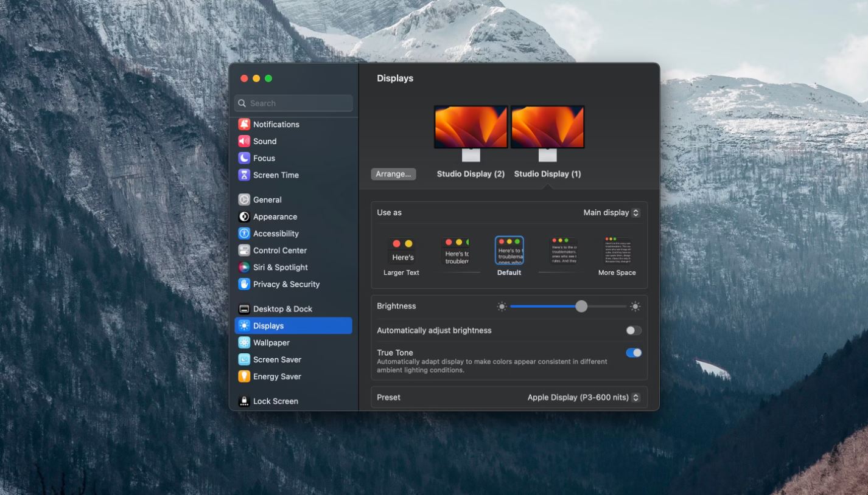Click the Displays sun icon in sidebar
The width and height of the screenshot is (868, 495).
tap(244, 326)
